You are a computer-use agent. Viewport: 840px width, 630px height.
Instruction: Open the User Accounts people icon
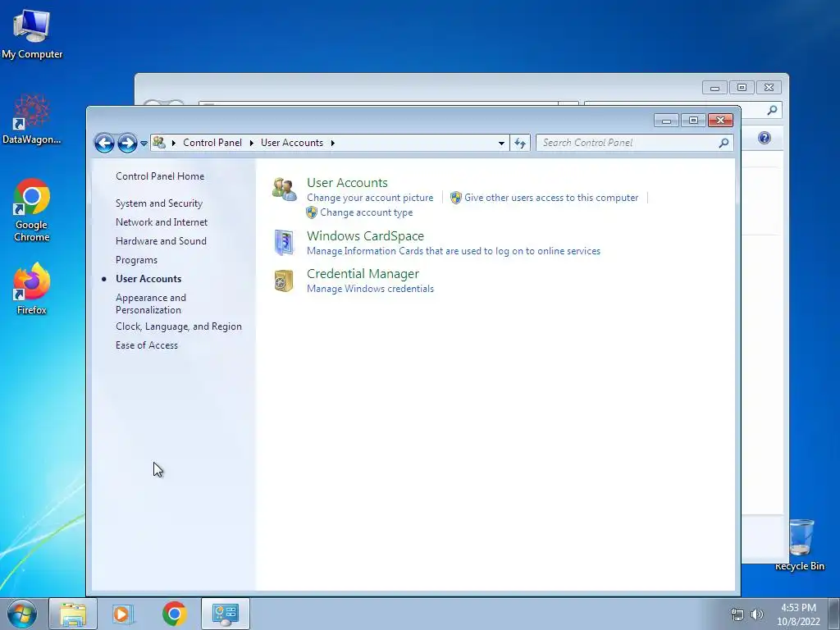(284, 189)
